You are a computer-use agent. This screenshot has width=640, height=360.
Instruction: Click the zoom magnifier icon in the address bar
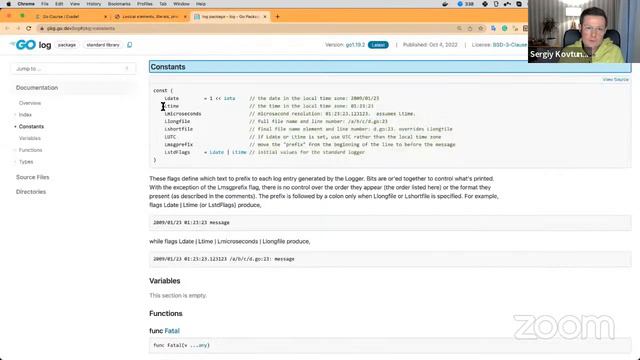459,28
